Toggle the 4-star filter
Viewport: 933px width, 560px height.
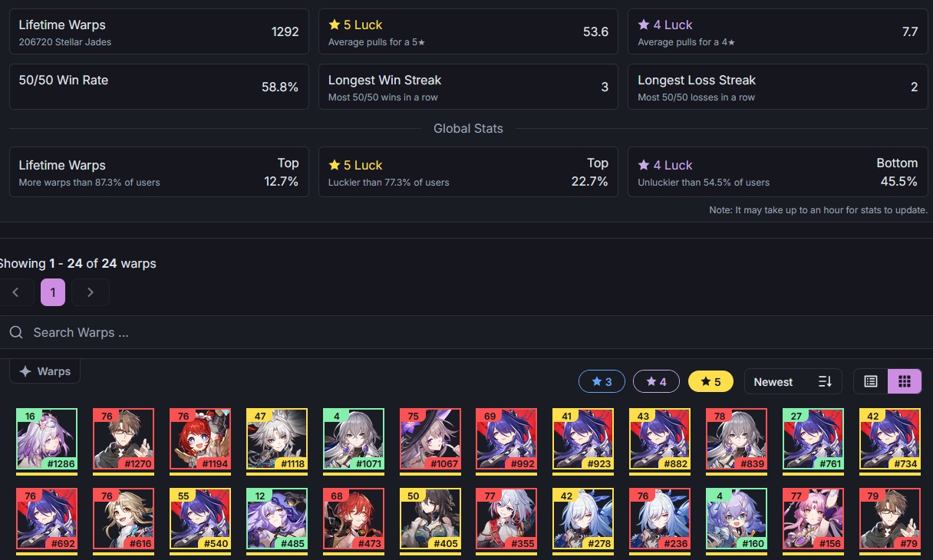pos(656,381)
